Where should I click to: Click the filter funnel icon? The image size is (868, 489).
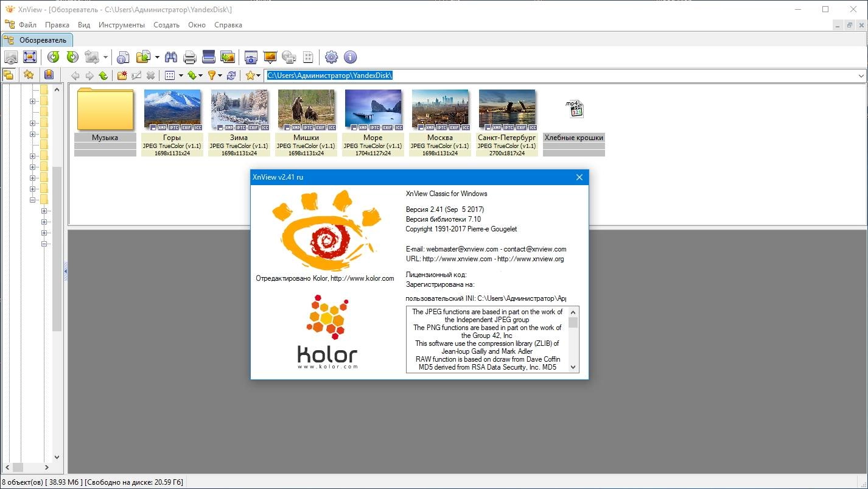[x=212, y=76]
